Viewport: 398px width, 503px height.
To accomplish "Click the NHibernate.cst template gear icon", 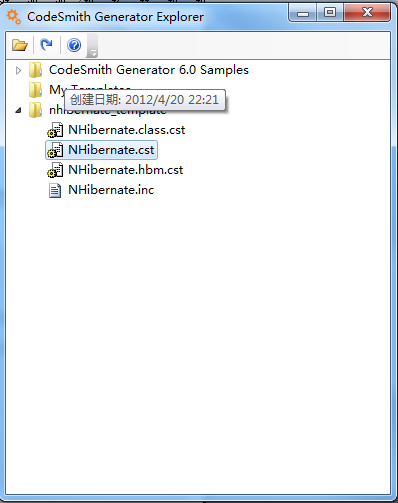I will [55, 150].
